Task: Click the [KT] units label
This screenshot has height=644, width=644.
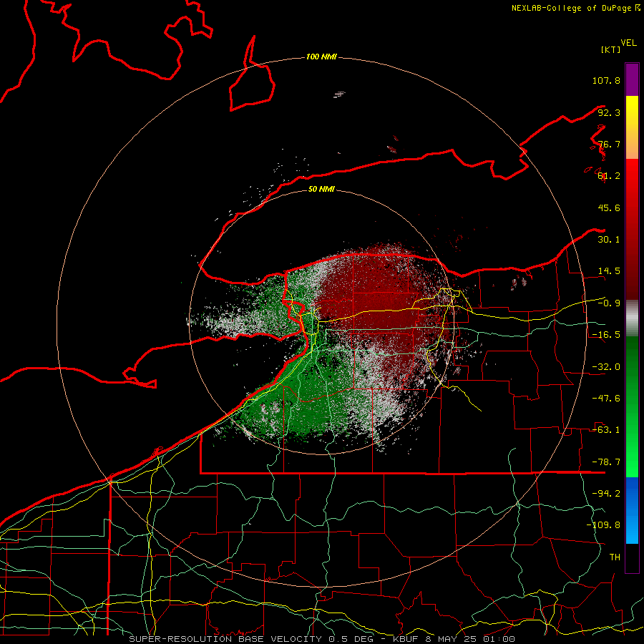Action: tap(611, 49)
